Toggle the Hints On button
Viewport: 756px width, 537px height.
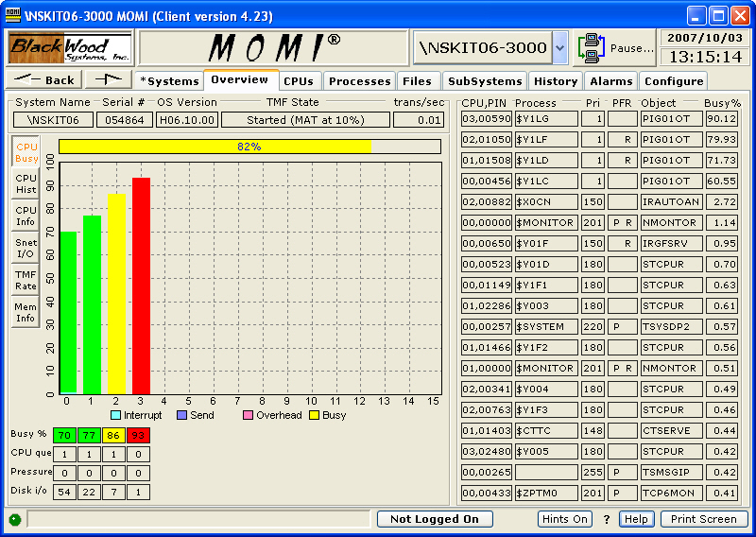(x=565, y=519)
